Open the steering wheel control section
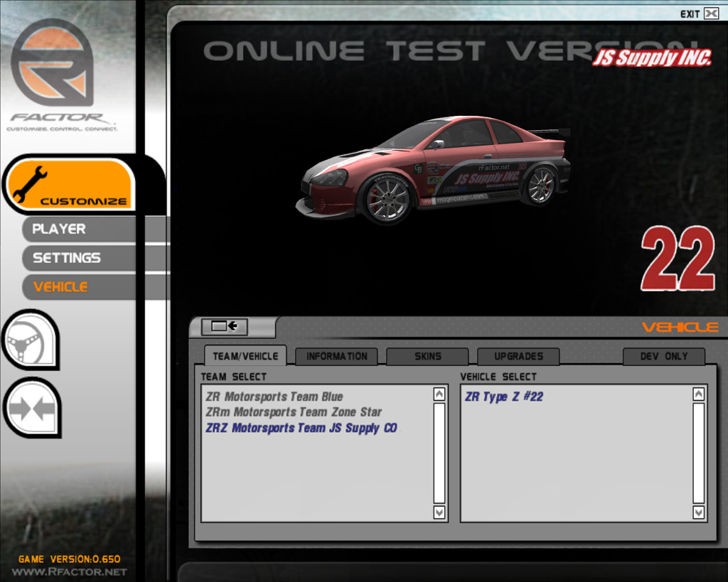Image resolution: width=728 pixels, height=582 pixels. (x=31, y=340)
